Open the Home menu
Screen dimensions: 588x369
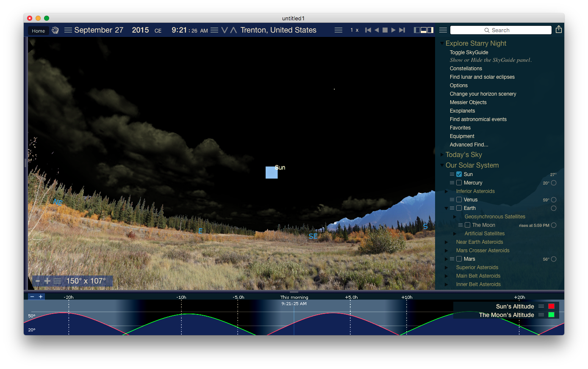tap(38, 31)
